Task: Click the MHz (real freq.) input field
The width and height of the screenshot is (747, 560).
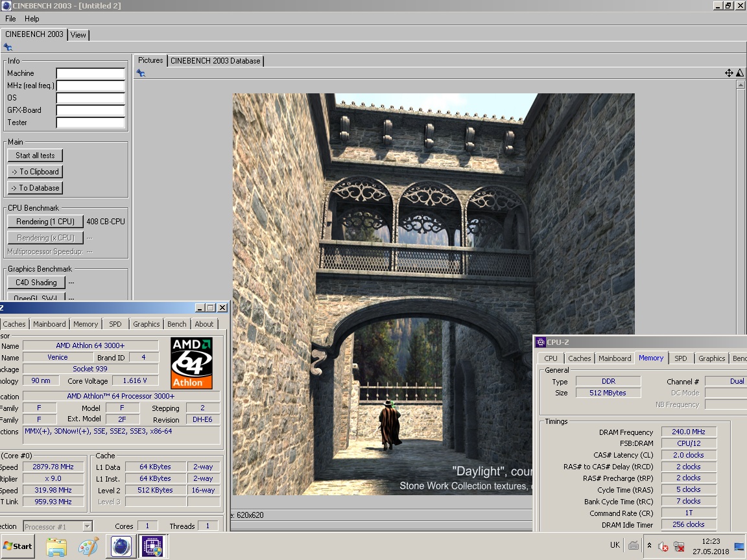Action: pyautogui.click(x=91, y=86)
